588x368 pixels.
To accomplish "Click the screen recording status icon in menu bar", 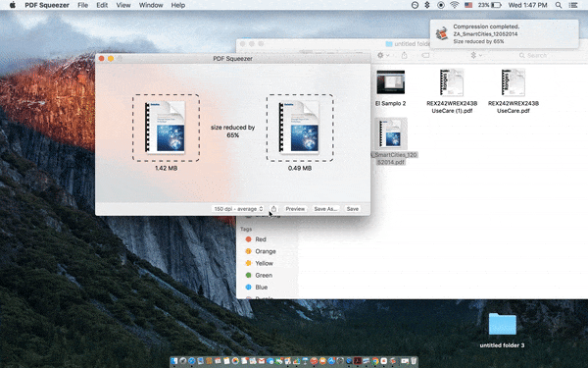I will pos(441,5).
